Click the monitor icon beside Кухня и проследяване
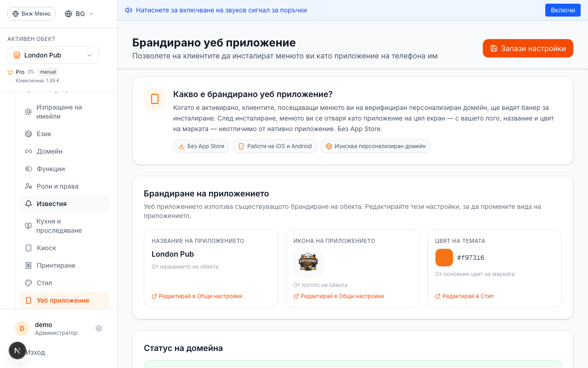This screenshot has height=368, width=588. [28, 226]
